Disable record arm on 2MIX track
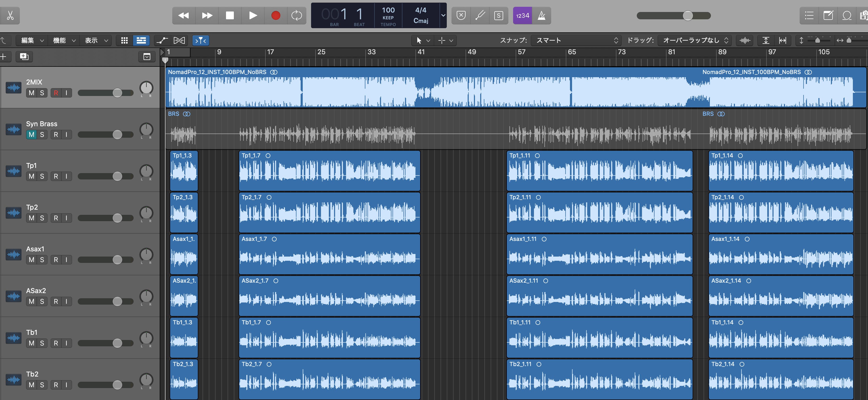Screen dimensions: 868x400 56,93
